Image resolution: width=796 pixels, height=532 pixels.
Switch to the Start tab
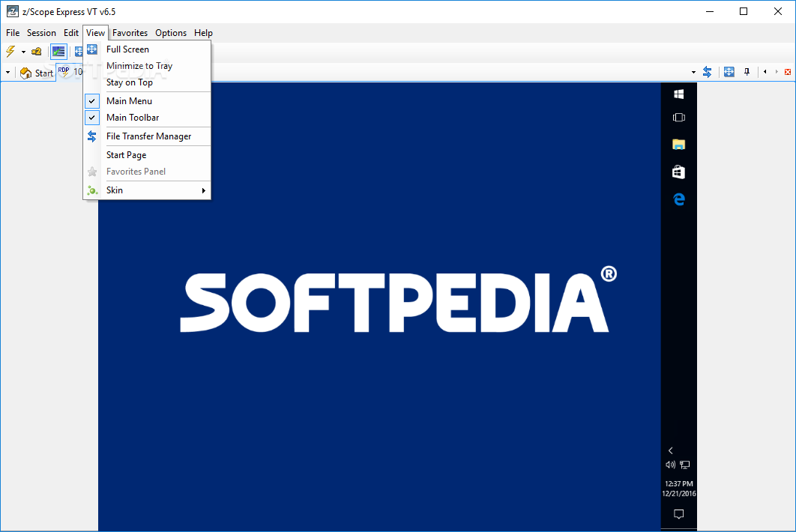tap(36, 73)
